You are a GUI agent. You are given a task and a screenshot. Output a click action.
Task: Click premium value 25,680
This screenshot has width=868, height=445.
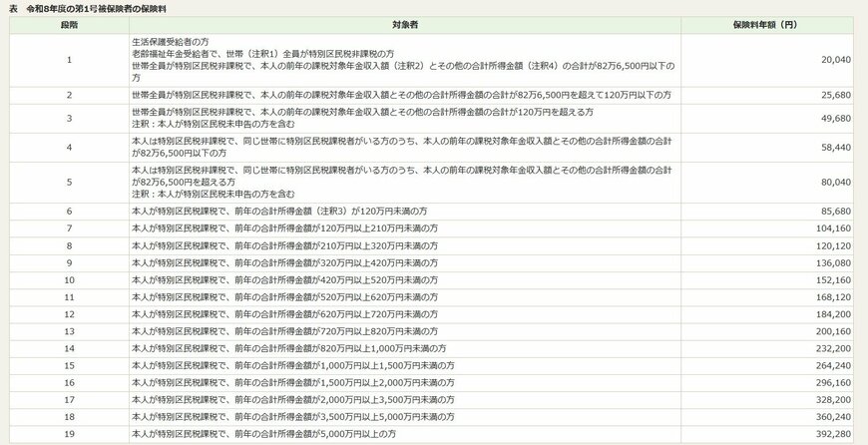point(836,95)
